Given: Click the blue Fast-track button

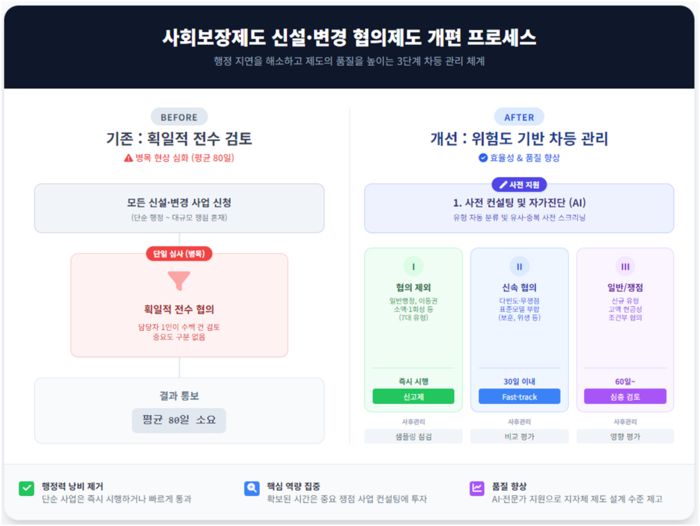Looking at the screenshot, I should click(519, 396).
